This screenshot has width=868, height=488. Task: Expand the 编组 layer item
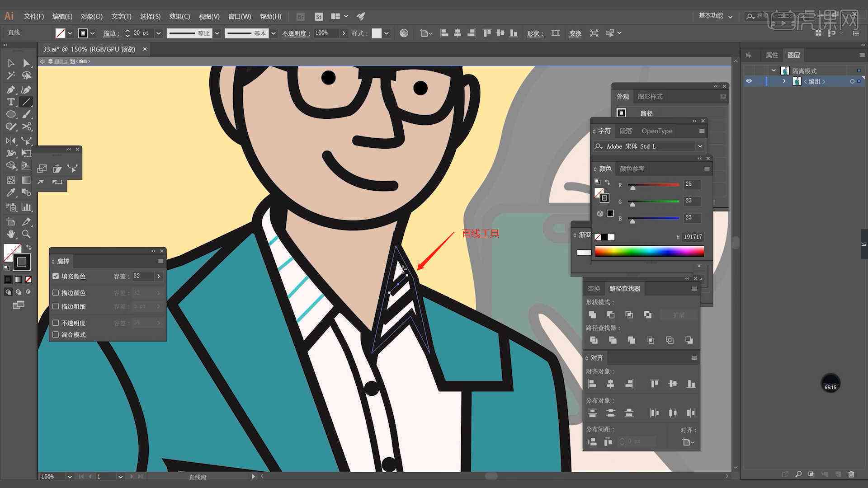click(784, 81)
